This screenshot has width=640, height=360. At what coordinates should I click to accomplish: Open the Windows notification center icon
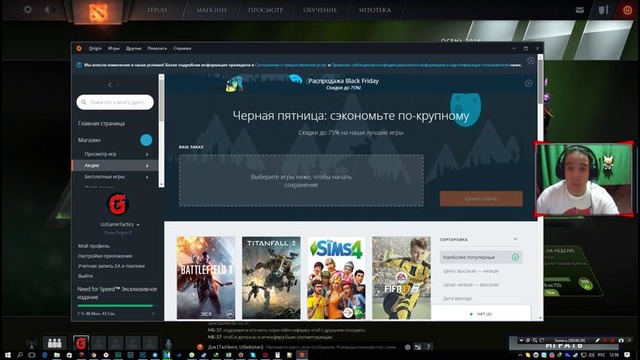628,356
